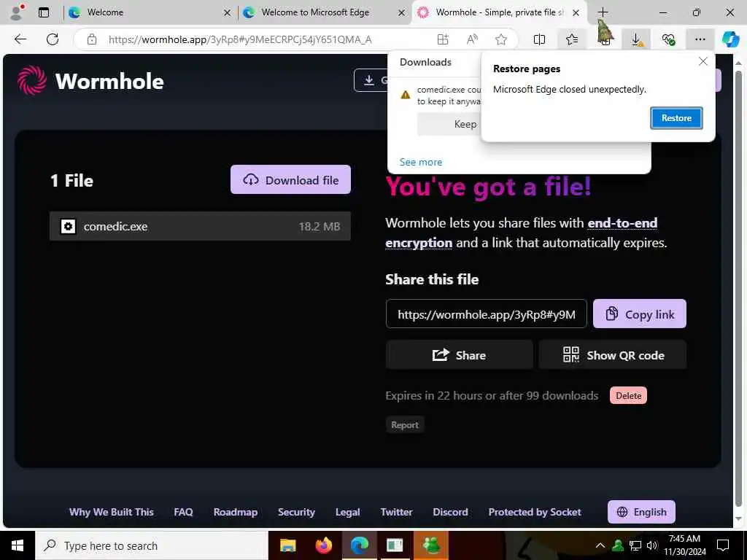Image resolution: width=747 pixels, height=560 pixels.
Task: Click the browser address bar URL
Action: 240,39
